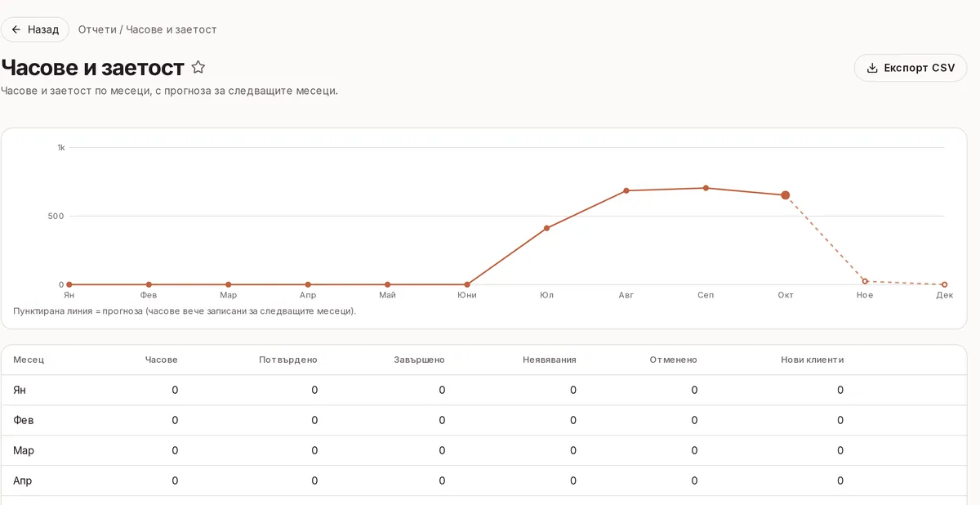This screenshot has height=505, width=980.
Task: Click the Нови клиенти value in the Ян table row
Action: 840,390
